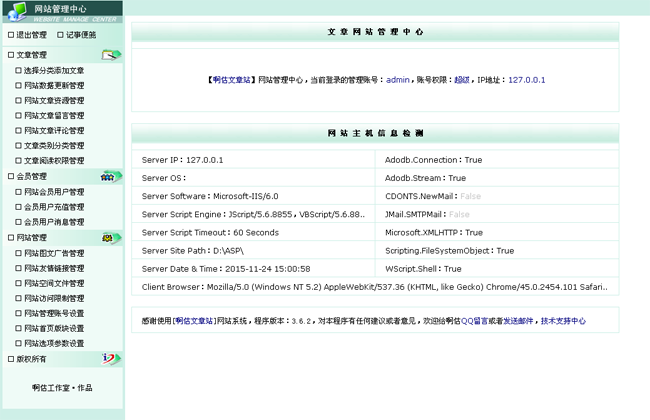Select the Server Script Timeout row
The image size is (650, 420).
point(253,233)
